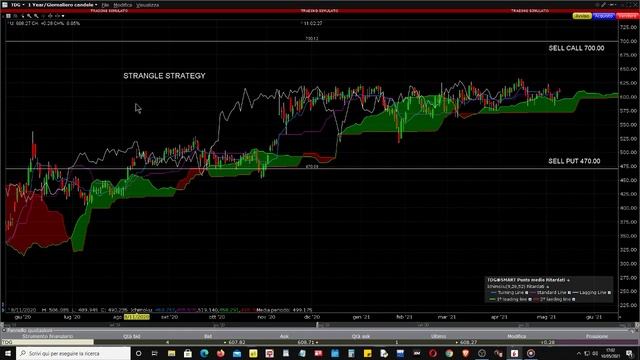Click the Ultimo column header
Viewport: 640px width, 360px height.
pos(438,336)
